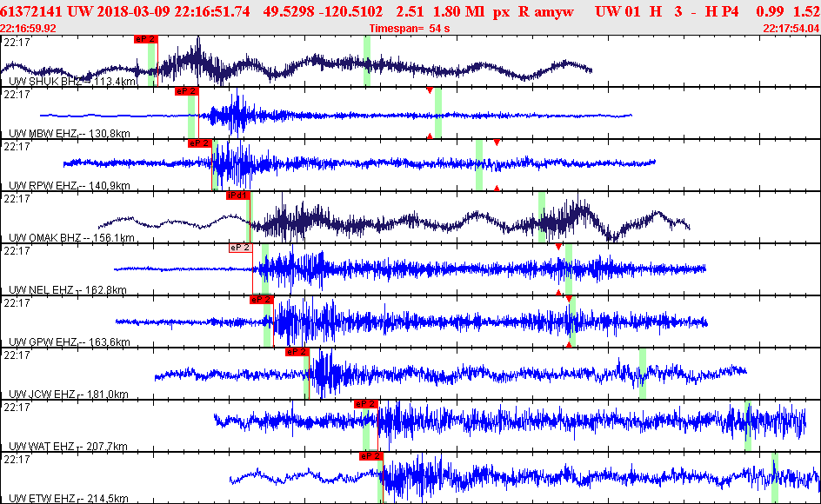The height and width of the screenshot is (504, 821).
Task: Click the later green S-arrival bar on ETW trace
Action: (775, 478)
